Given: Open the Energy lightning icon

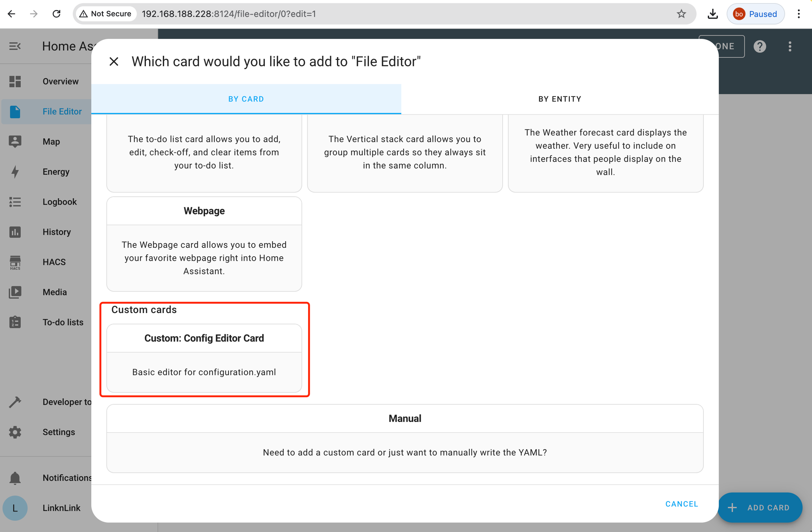Looking at the screenshot, I should (15, 172).
